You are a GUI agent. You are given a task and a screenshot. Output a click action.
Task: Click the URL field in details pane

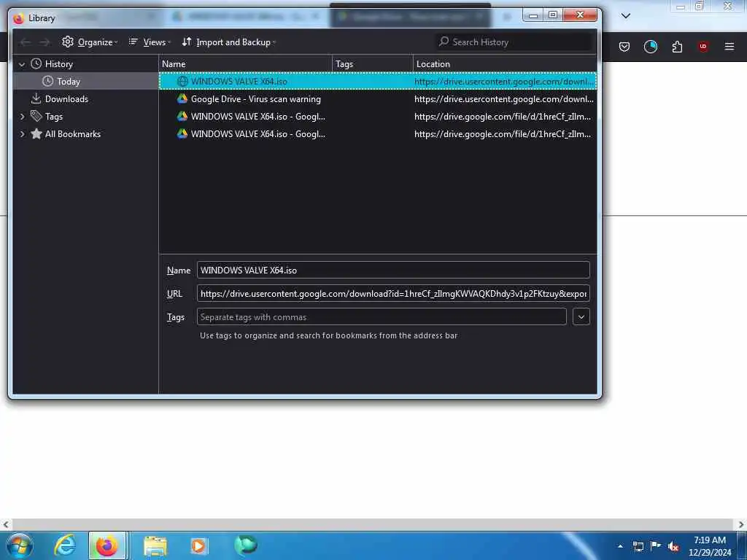[393, 293]
